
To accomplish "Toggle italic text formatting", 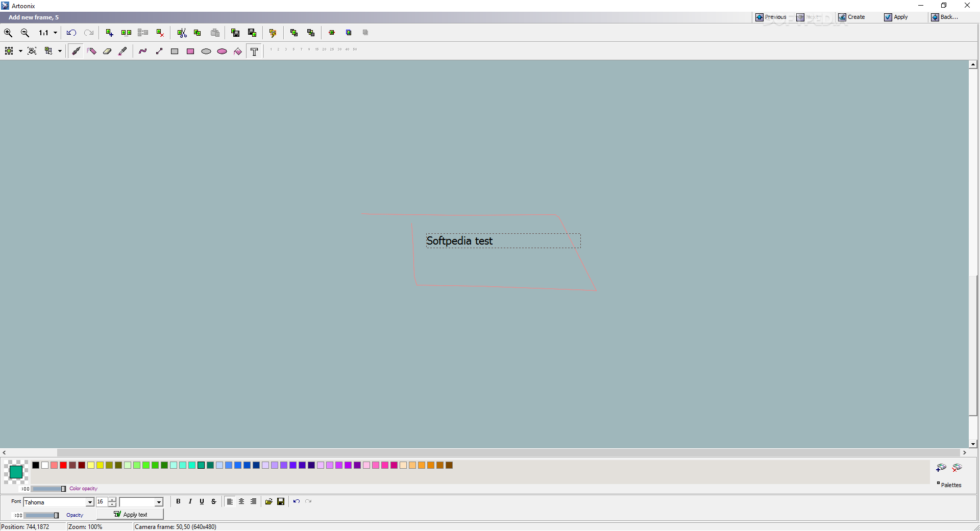I will (190, 501).
